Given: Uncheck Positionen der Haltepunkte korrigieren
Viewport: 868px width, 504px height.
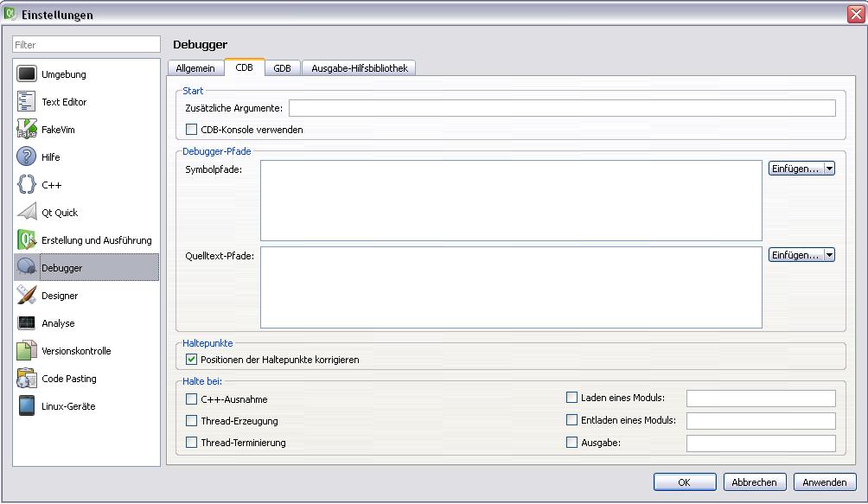Looking at the screenshot, I should click(192, 360).
